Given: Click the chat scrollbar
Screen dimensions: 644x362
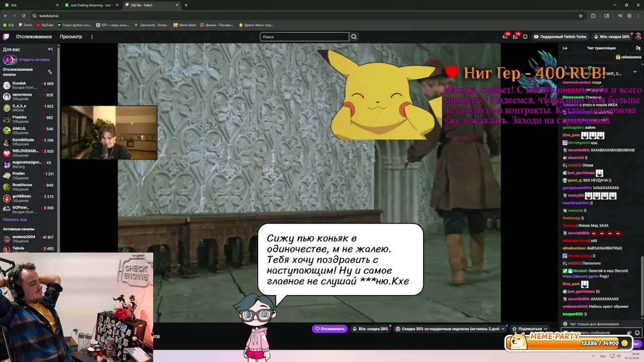Looking at the screenshot, I should (x=642, y=287).
